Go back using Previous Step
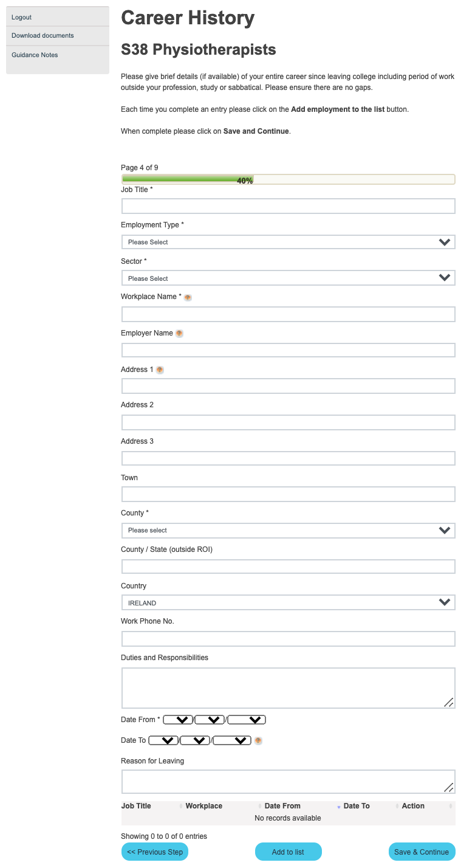The width and height of the screenshot is (475, 868). coord(154,851)
